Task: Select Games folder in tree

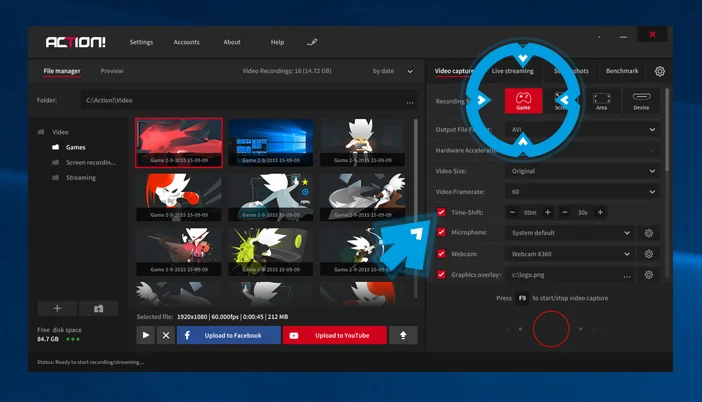Action: pyautogui.click(x=75, y=147)
